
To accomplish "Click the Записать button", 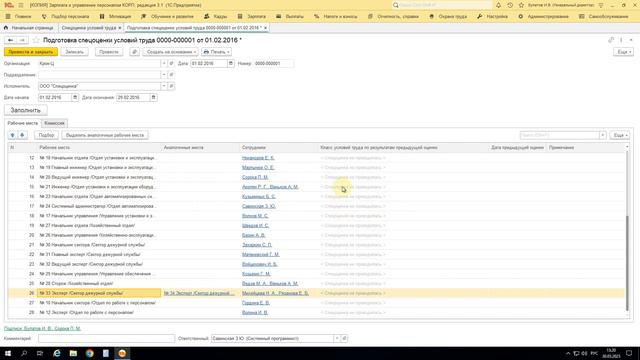I will pos(74,52).
